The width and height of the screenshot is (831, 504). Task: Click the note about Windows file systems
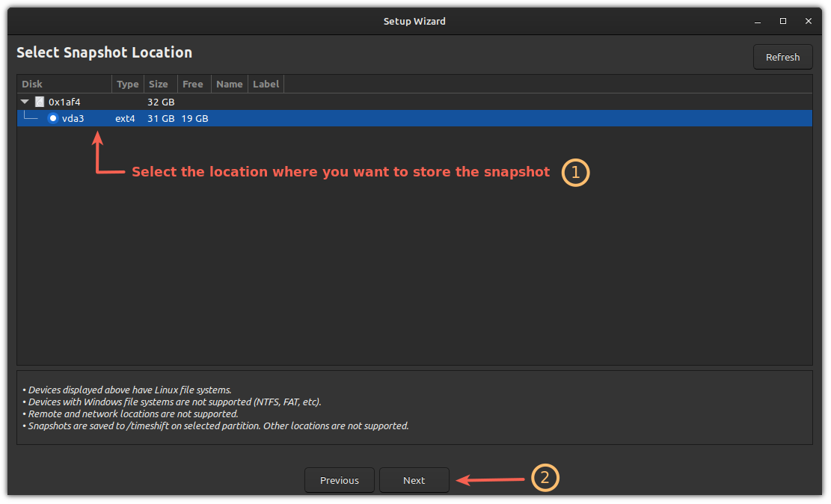(172, 402)
